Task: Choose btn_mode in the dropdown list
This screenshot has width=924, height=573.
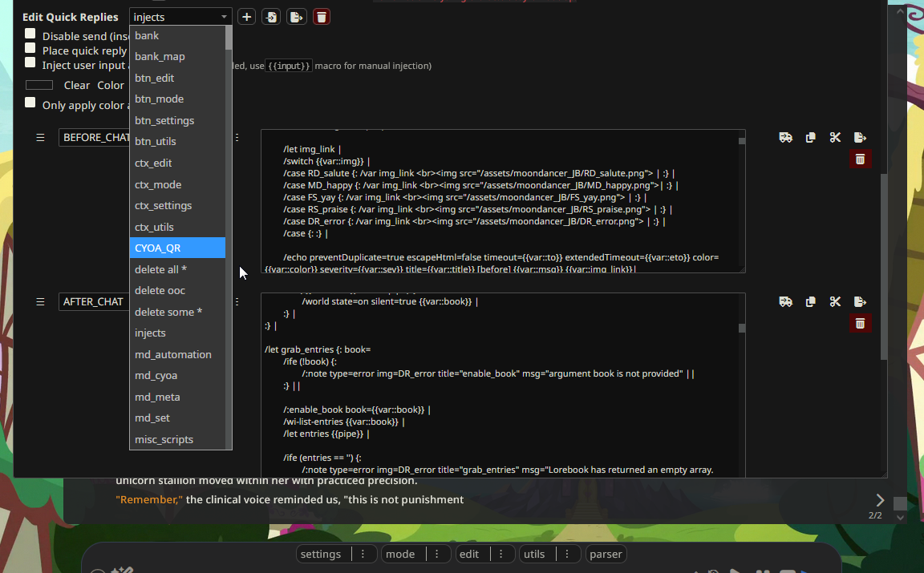Action: tap(177, 99)
